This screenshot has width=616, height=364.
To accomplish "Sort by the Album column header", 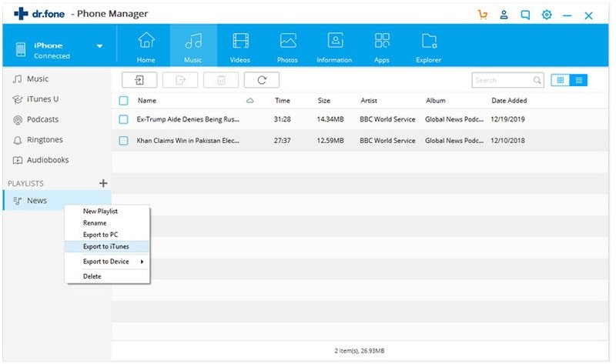I will (x=436, y=101).
